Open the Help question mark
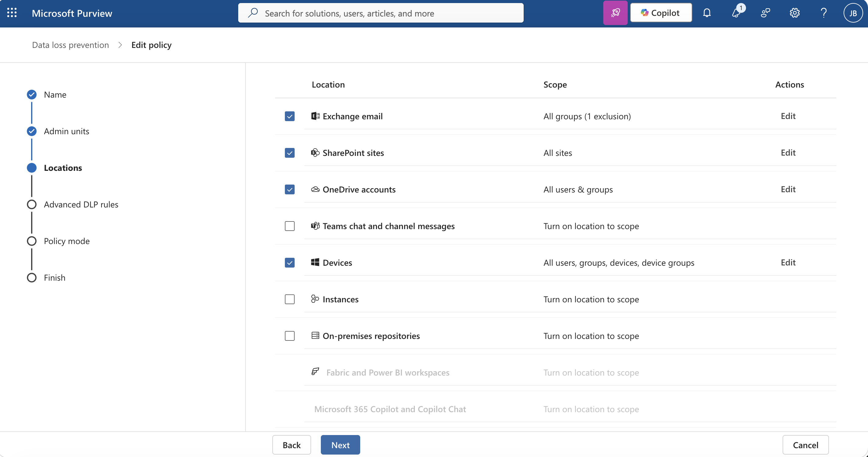Screen dimensions: 868x457 point(824,13)
